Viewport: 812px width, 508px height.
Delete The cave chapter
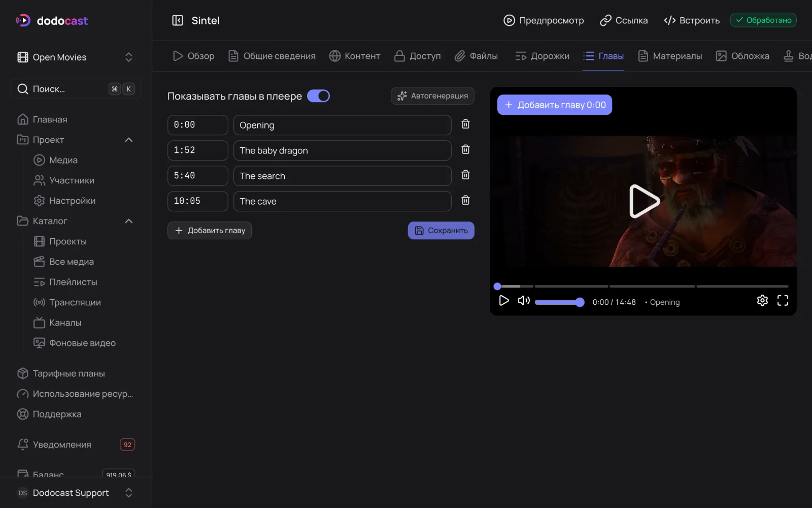click(x=465, y=200)
